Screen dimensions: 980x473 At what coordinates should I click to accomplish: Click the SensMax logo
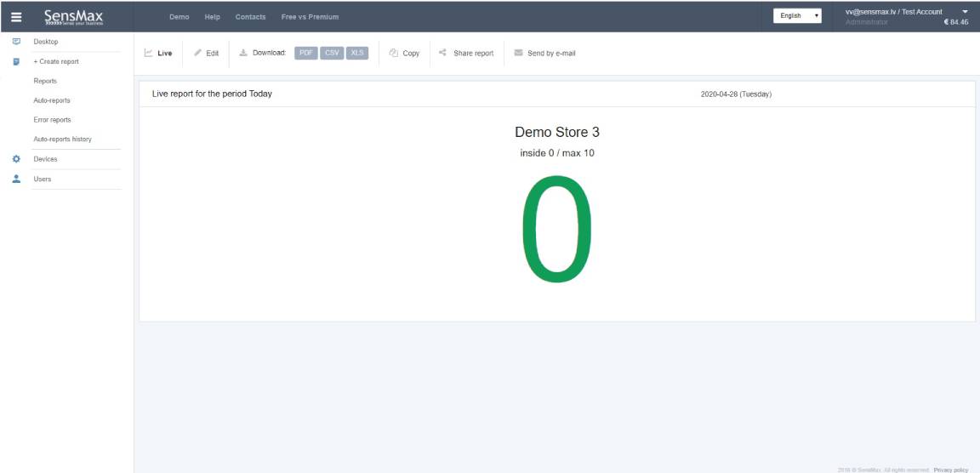coord(74,17)
